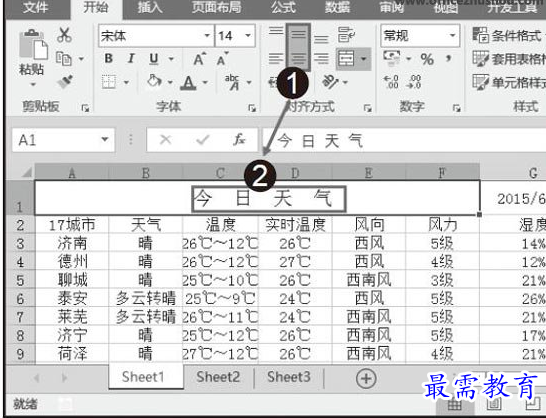Open the font name dropdown
Image resolution: width=546 pixels, height=418 pixels.
pyautogui.click(x=207, y=36)
